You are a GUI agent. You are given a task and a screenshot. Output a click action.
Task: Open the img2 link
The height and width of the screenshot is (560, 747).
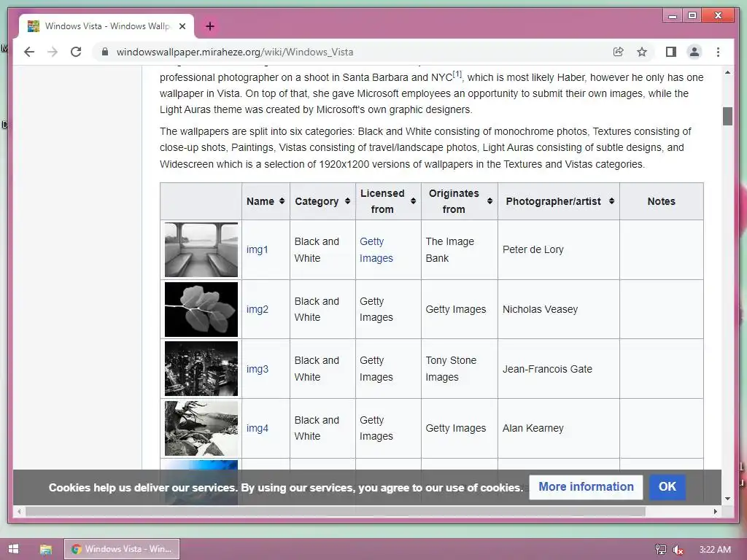tap(258, 309)
